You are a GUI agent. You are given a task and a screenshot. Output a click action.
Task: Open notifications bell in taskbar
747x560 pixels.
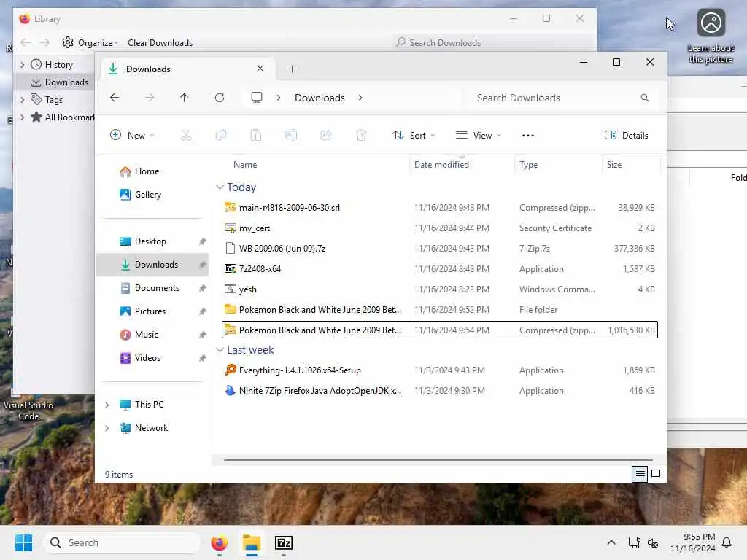(x=727, y=542)
